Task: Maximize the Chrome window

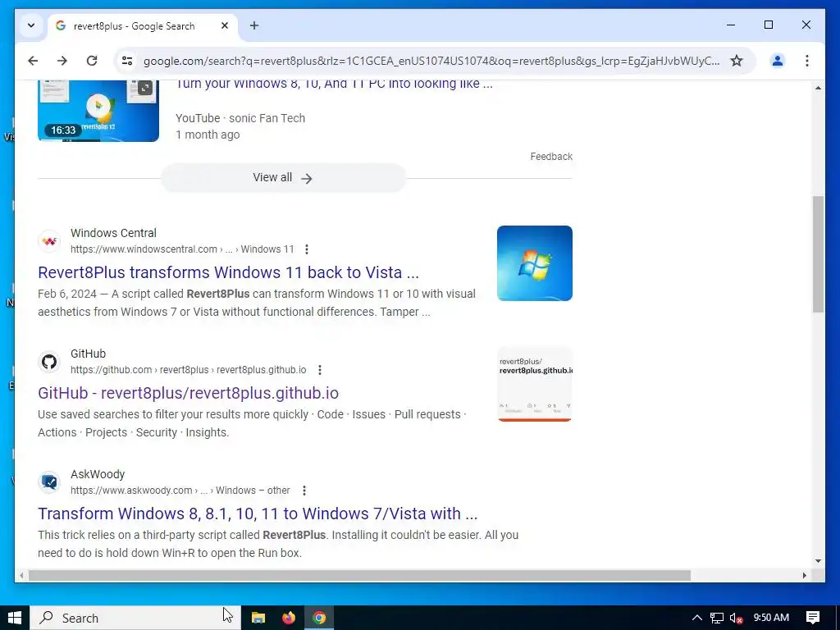Action: [768, 25]
